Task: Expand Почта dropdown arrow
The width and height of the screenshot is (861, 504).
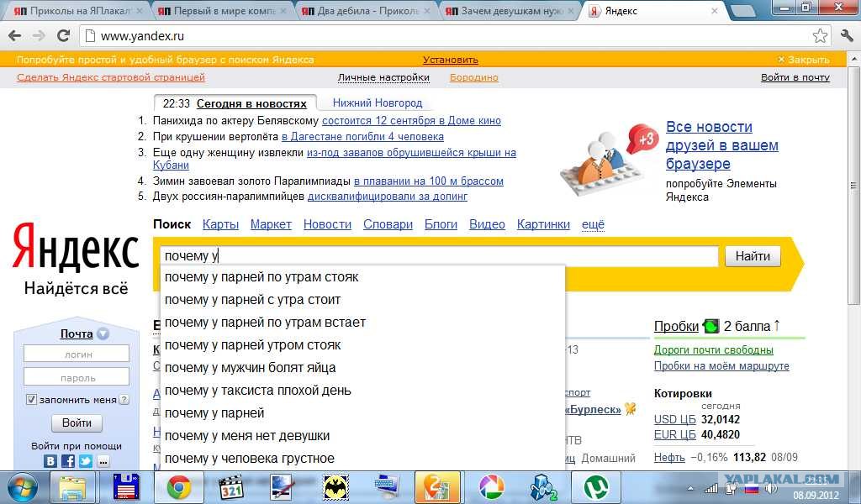Action: coord(103,333)
